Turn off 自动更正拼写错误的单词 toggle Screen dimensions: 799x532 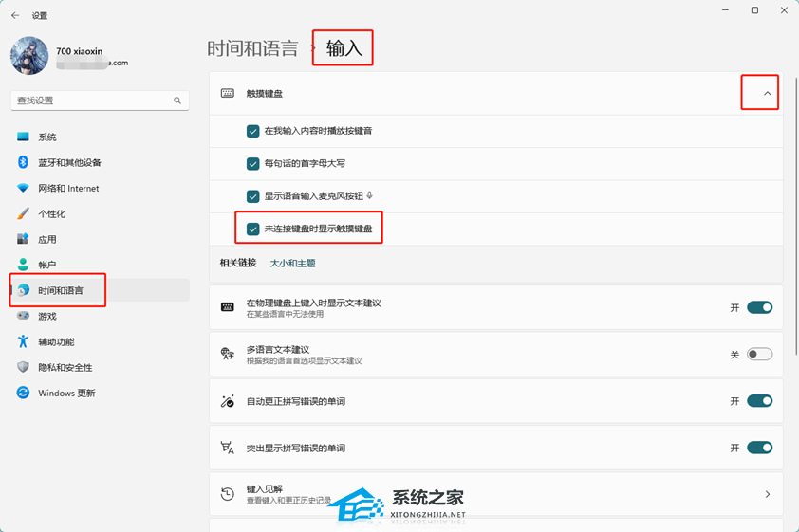pyautogui.click(x=760, y=400)
